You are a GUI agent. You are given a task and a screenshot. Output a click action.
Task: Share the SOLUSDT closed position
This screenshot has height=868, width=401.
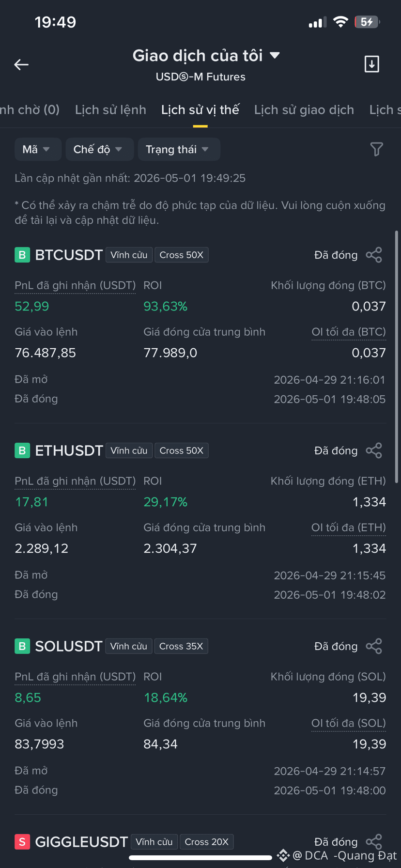374,646
